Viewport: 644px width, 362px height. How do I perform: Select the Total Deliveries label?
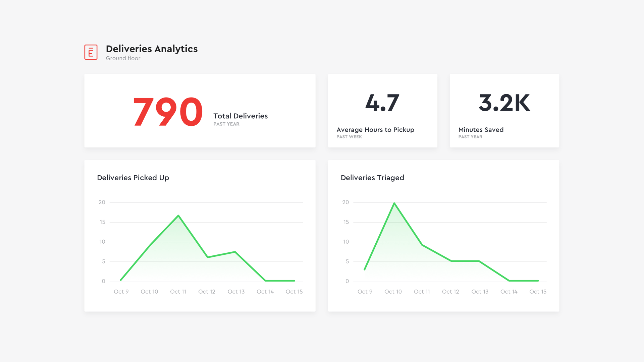click(x=240, y=116)
